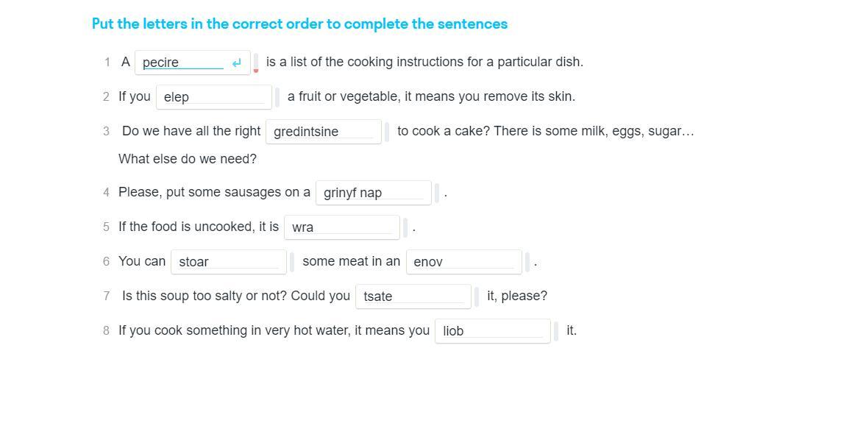
Task: Click the gray bar beside the 'elep' field
Action: pyautogui.click(x=277, y=97)
